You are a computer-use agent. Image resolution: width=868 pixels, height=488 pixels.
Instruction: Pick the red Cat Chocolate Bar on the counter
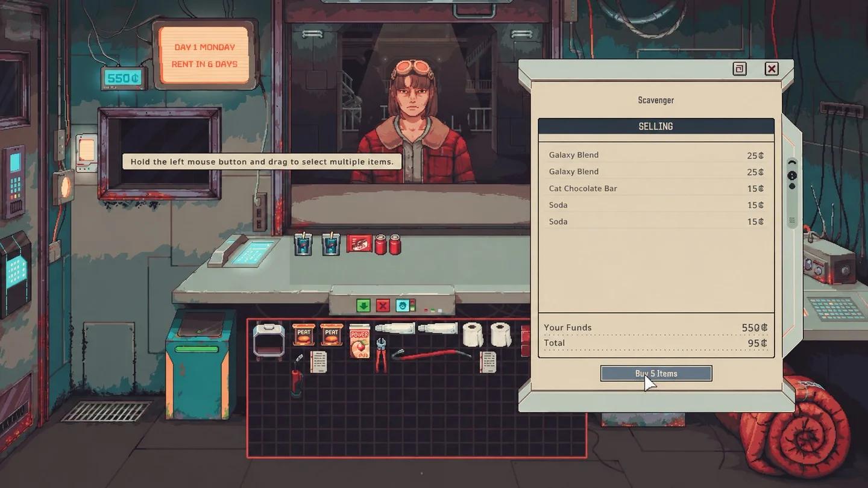360,243
